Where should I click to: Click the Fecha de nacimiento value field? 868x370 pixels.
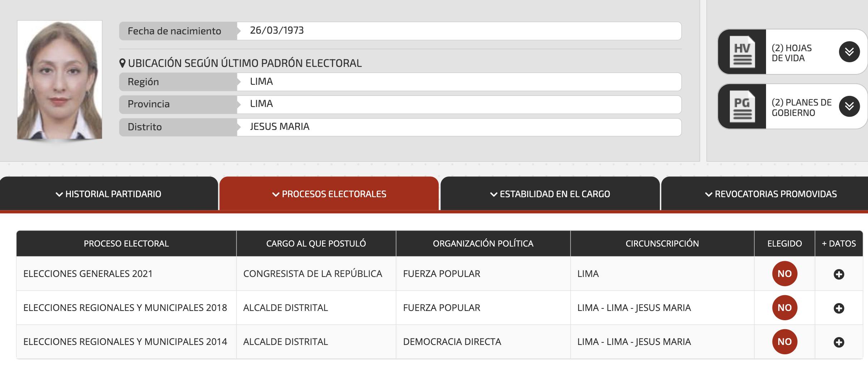coord(459,31)
